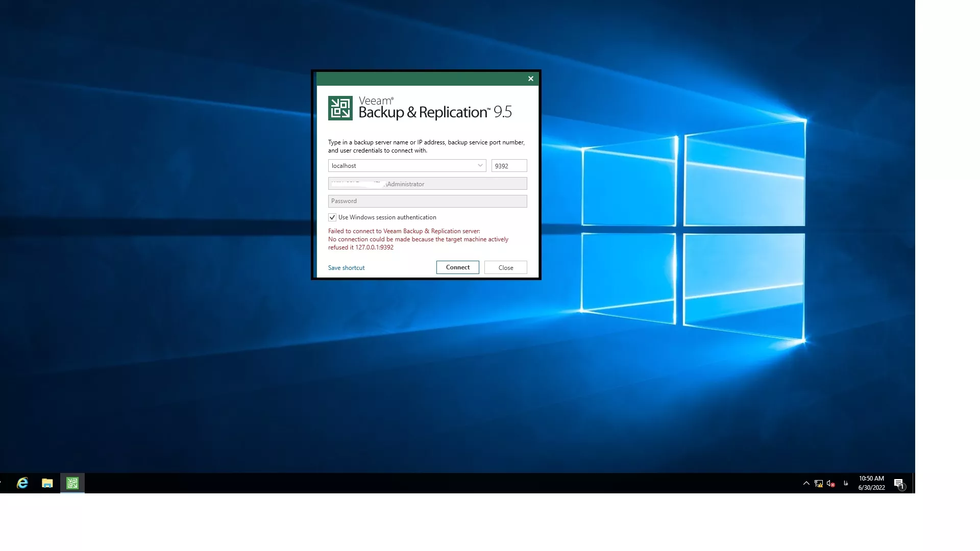Focus the port number field 9392
The width and height of the screenshot is (980, 551).
(x=509, y=166)
